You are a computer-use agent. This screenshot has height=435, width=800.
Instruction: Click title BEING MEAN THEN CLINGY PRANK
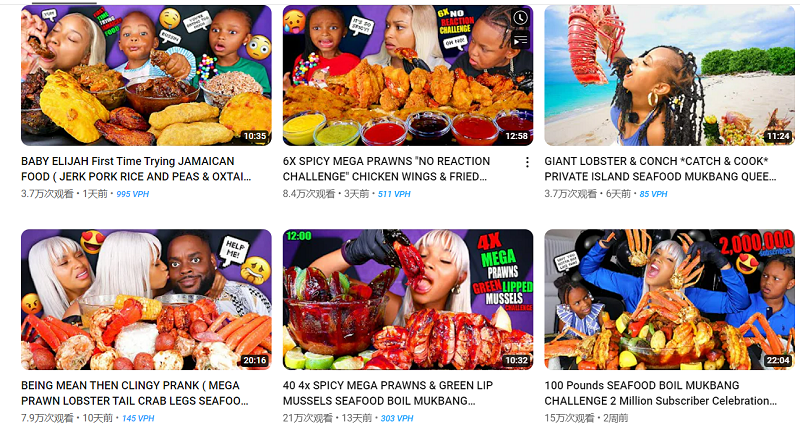tap(135, 393)
